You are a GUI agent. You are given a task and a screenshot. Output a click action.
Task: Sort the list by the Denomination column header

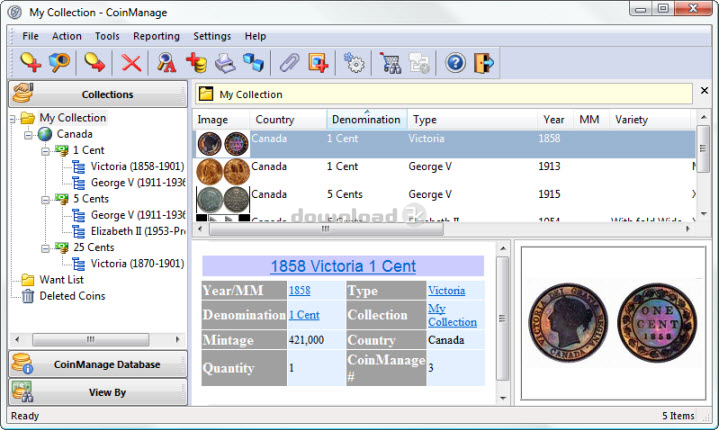[365, 120]
